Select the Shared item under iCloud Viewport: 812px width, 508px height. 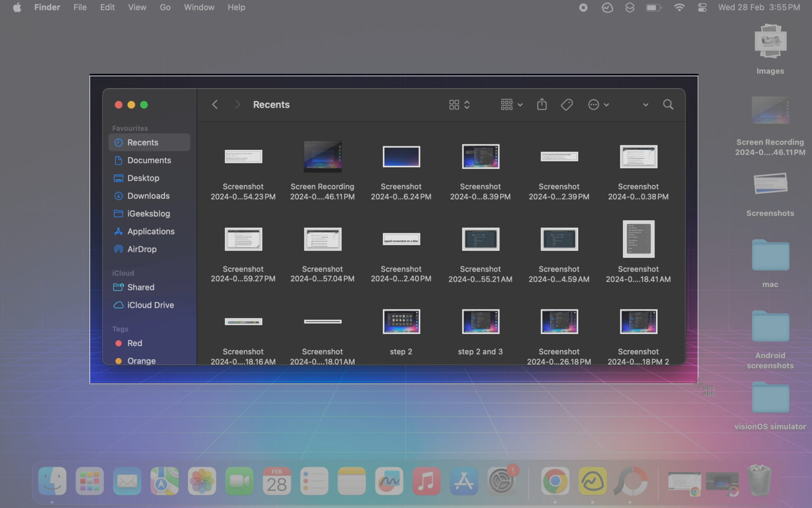tap(141, 287)
